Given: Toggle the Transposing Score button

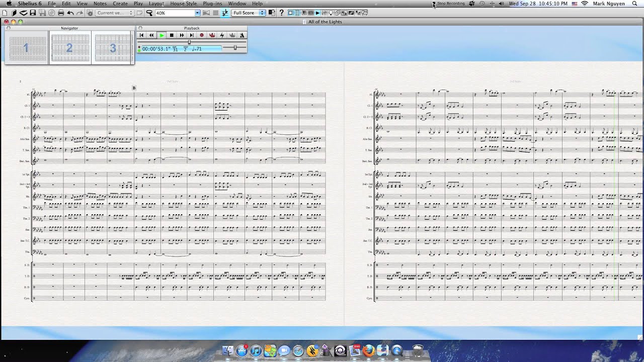Looking at the screenshot, I should [225, 13].
